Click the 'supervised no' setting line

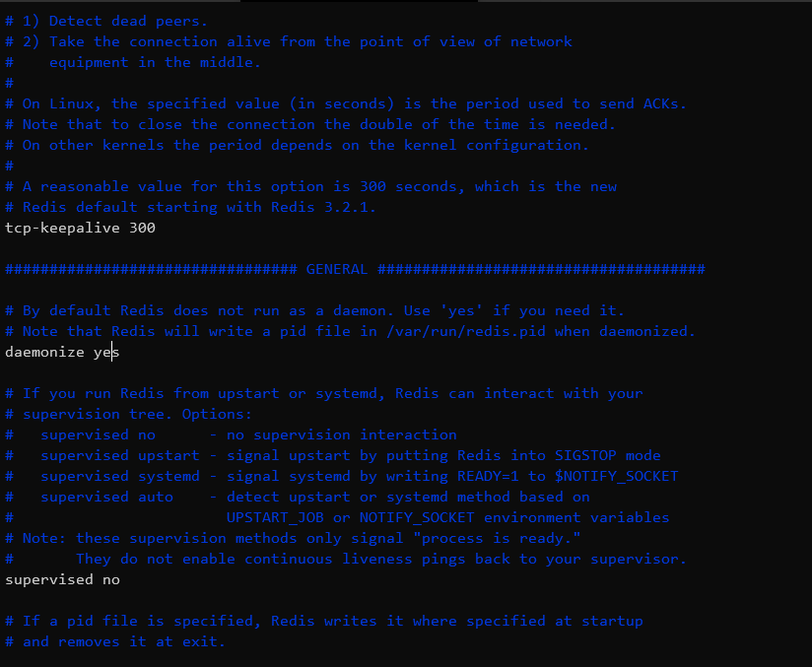63,579
